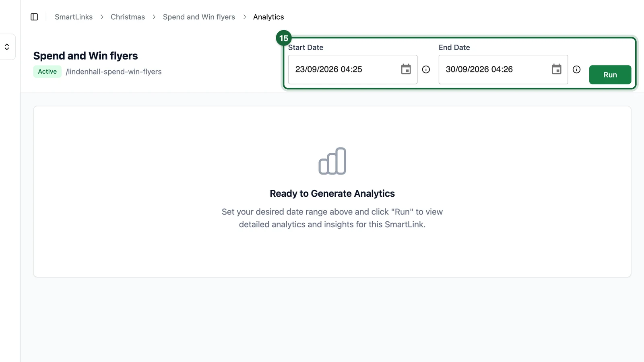Go to the SmartLinks breadcrumb

coord(74,17)
